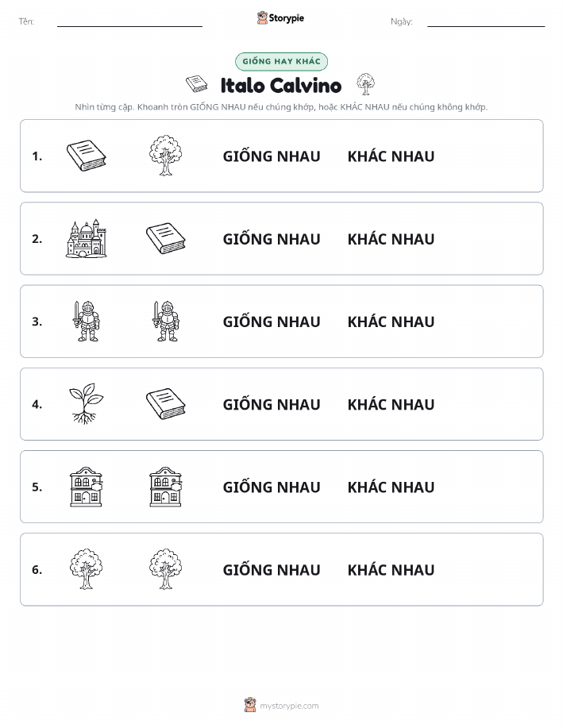Click the tree icon in row 1
The width and height of the screenshot is (563, 728).
[x=165, y=156]
